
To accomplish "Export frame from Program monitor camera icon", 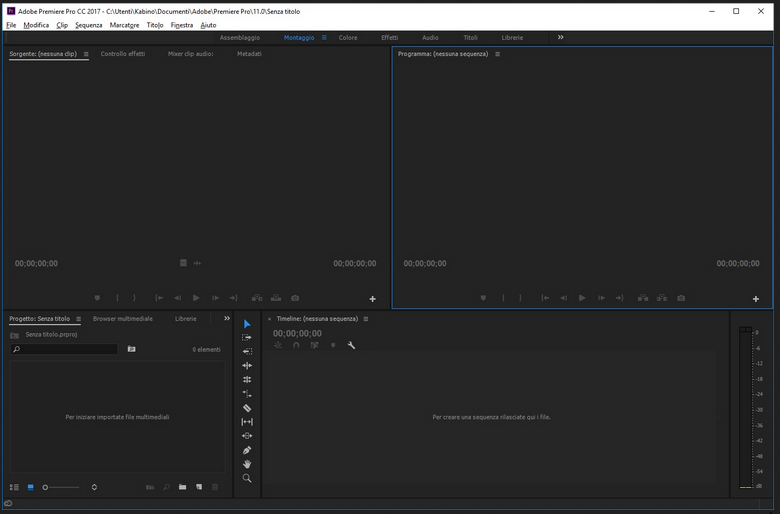I will point(681,298).
